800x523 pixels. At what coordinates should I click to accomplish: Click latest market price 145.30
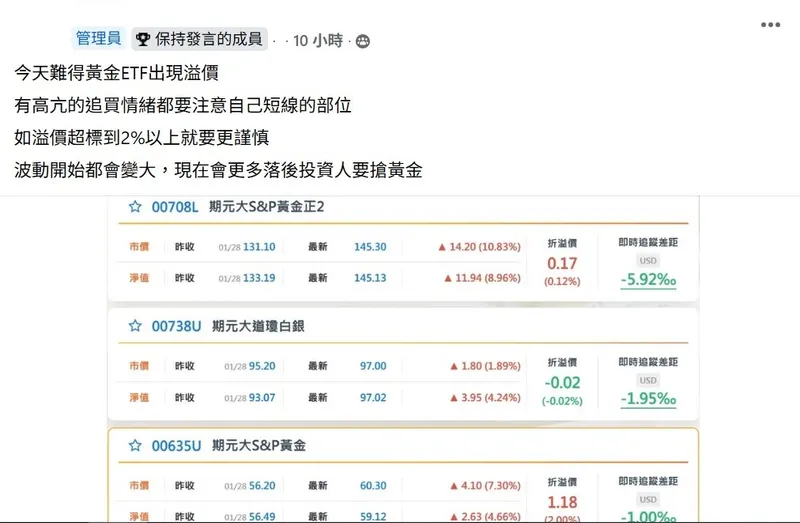(x=370, y=247)
